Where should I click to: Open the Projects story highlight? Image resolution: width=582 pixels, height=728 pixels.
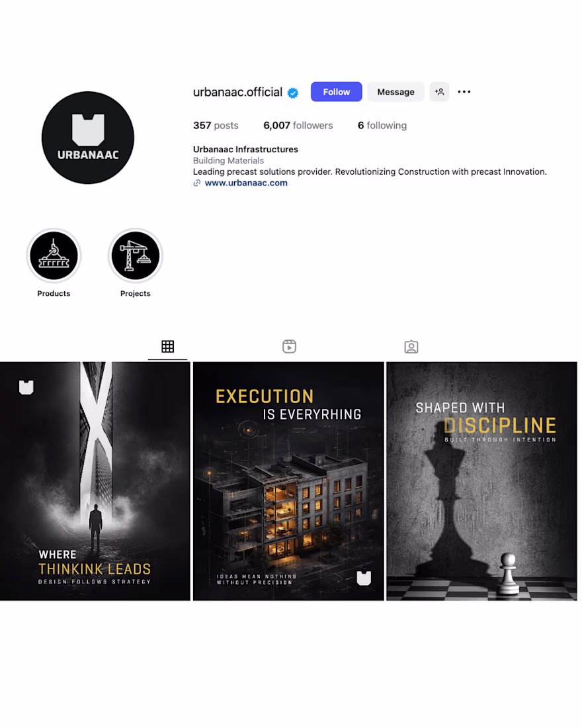tap(135, 256)
